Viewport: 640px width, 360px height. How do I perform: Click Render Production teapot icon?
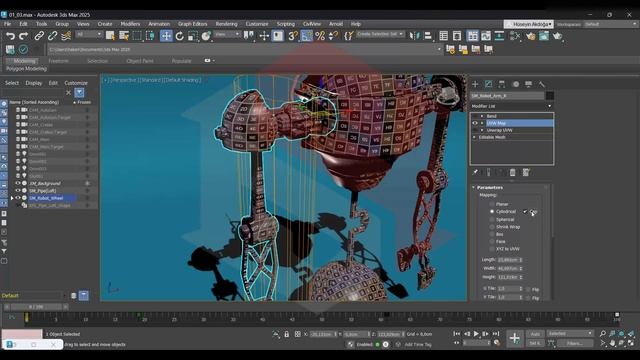point(557,36)
